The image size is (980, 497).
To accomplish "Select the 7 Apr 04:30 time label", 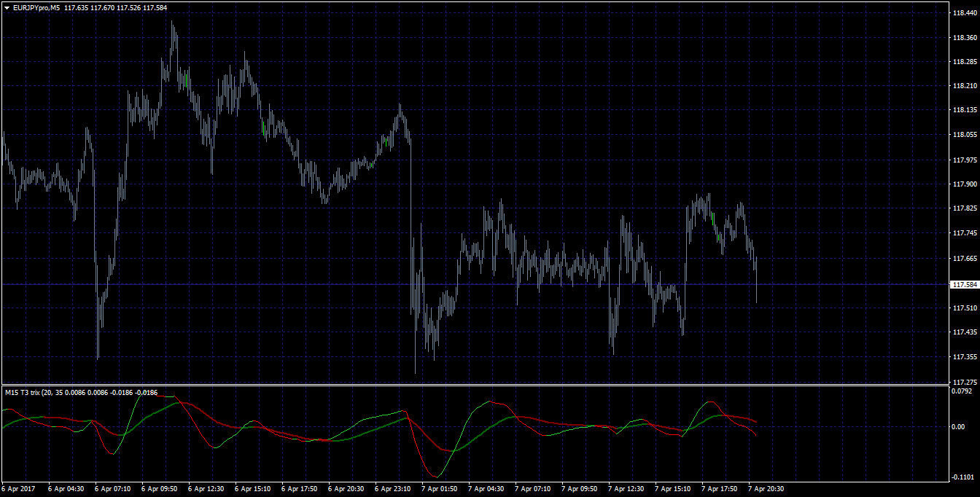I will tap(486, 489).
